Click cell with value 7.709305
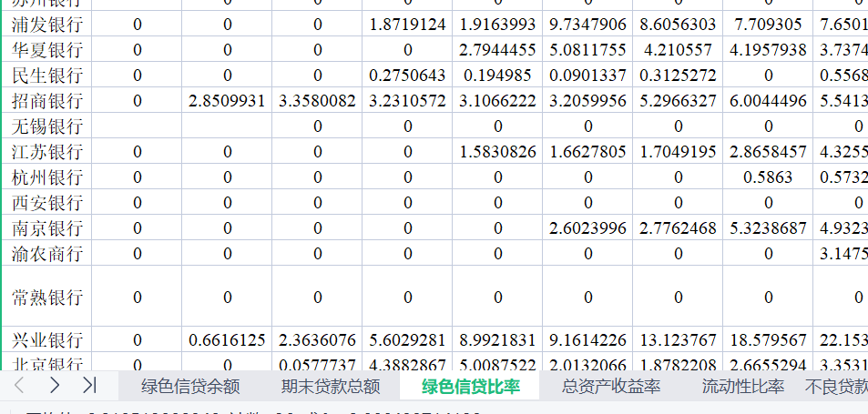868x414 pixels. [769, 25]
